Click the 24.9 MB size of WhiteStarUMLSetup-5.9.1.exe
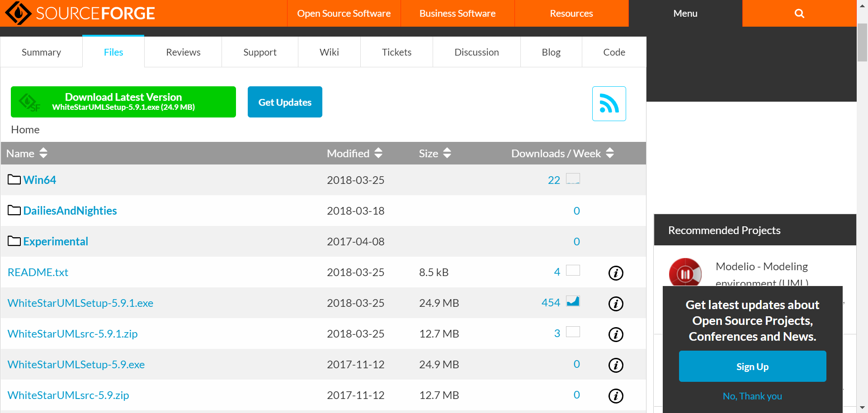This screenshot has height=413, width=868. pyautogui.click(x=439, y=303)
